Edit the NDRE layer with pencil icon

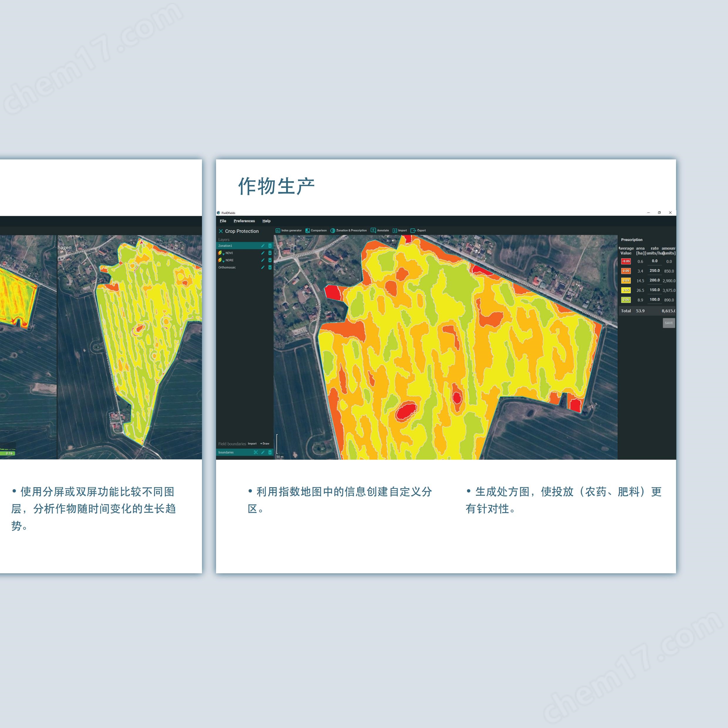(263, 260)
